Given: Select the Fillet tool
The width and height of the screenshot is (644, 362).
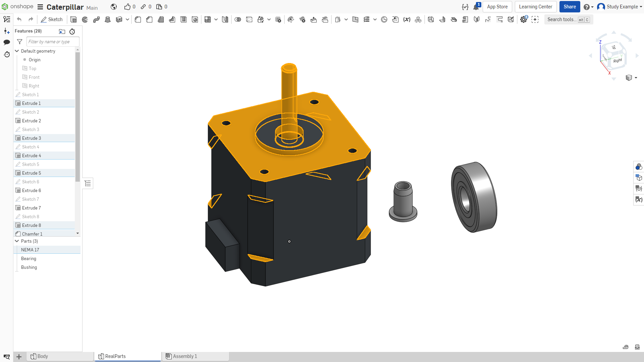Looking at the screenshot, I should coord(138,19).
